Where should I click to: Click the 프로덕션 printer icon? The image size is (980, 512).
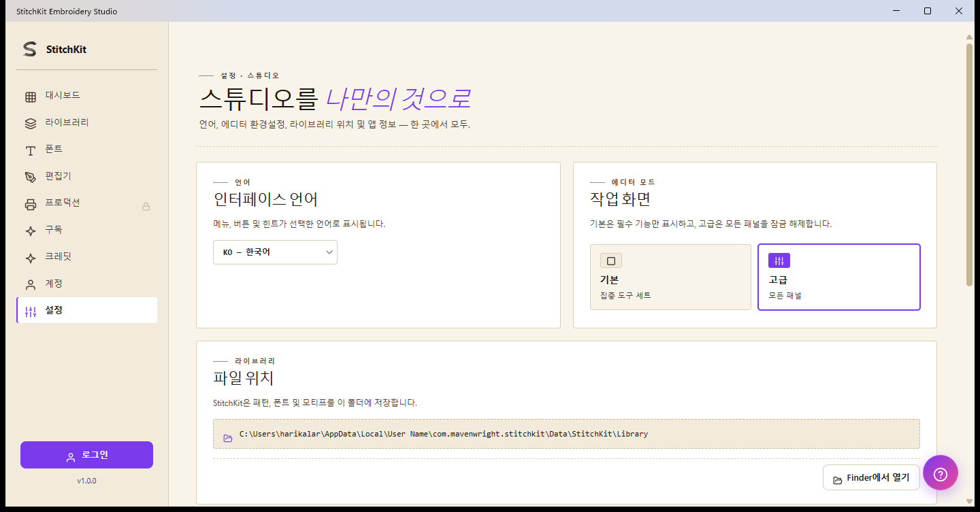tap(31, 204)
